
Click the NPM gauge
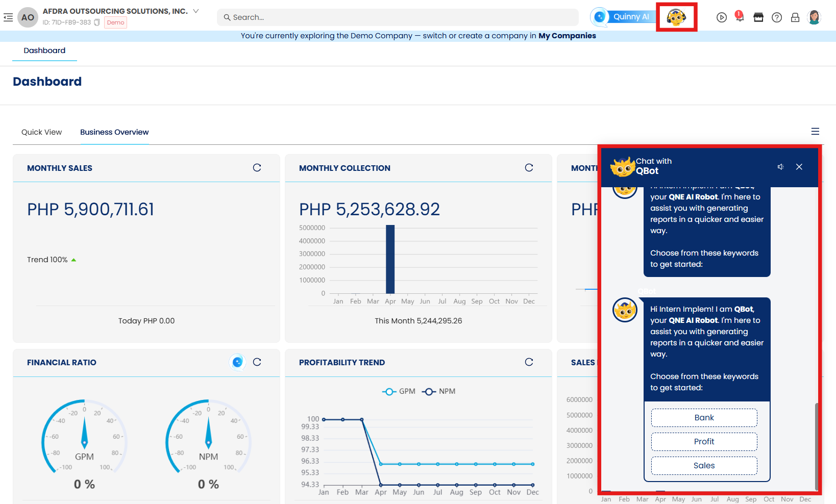[208, 436]
